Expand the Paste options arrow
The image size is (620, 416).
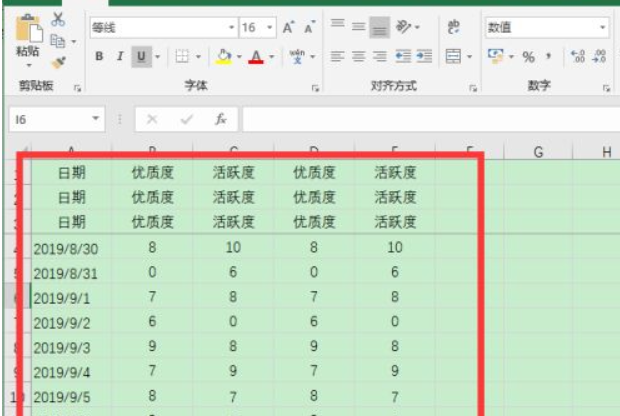tap(28, 65)
